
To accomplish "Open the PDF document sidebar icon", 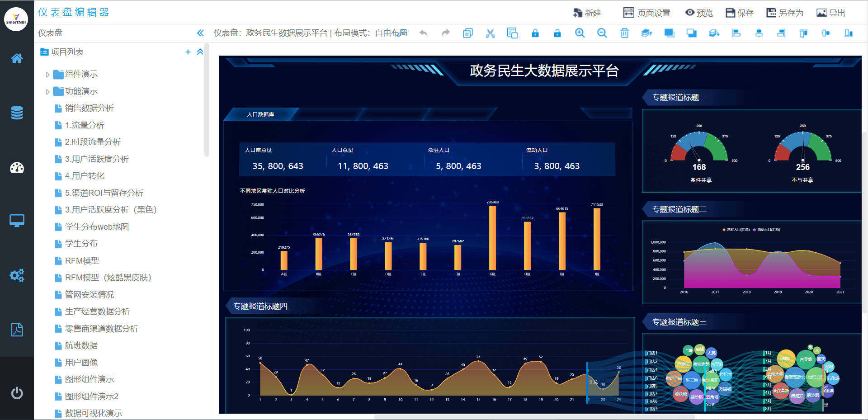I will 17,330.
